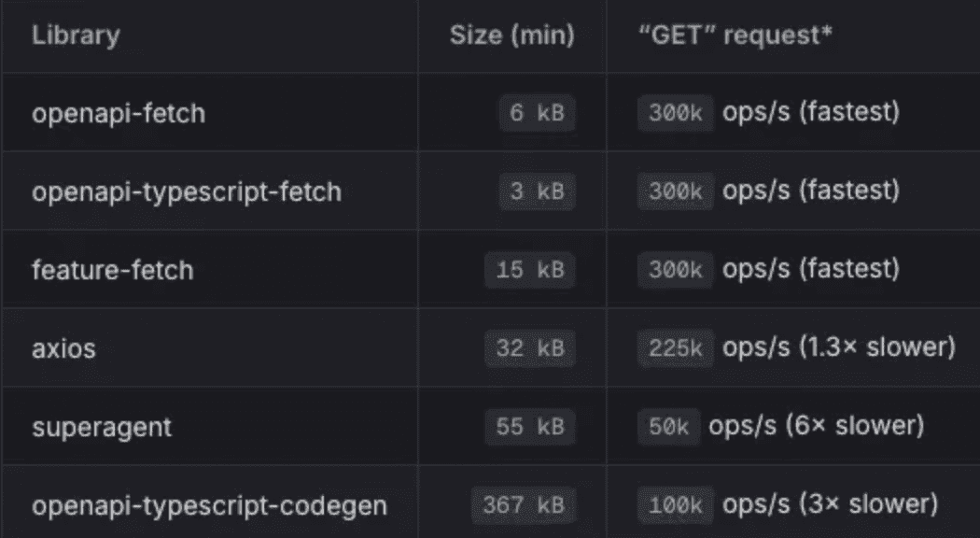Click the 367 kB size badge

tap(524, 506)
